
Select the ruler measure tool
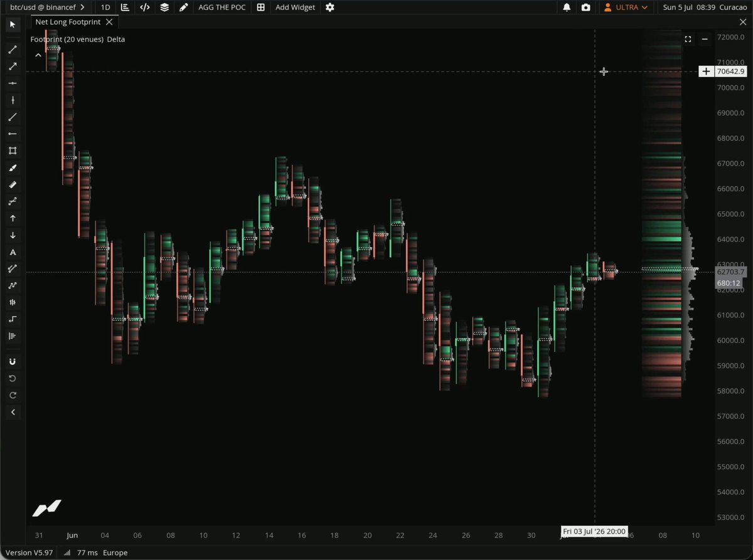pos(13,184)
